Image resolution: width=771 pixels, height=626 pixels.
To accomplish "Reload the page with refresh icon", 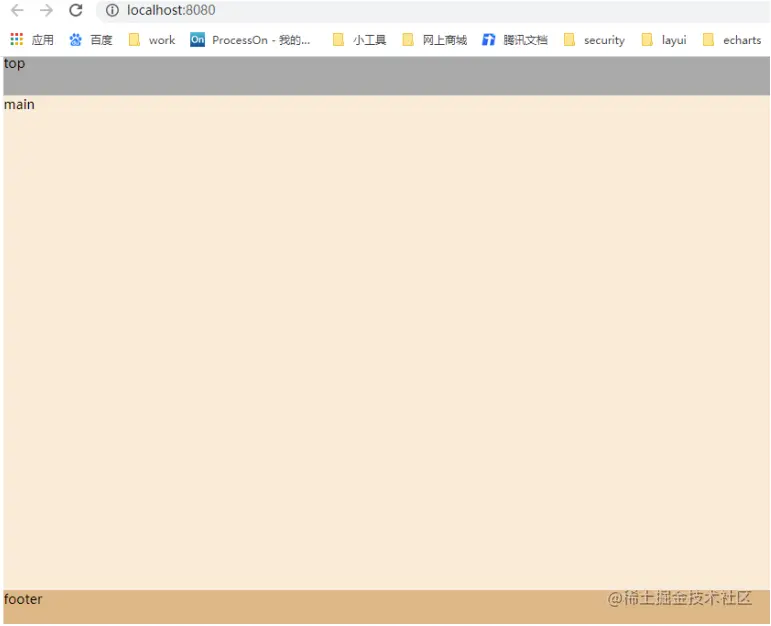I will [76, 10].
